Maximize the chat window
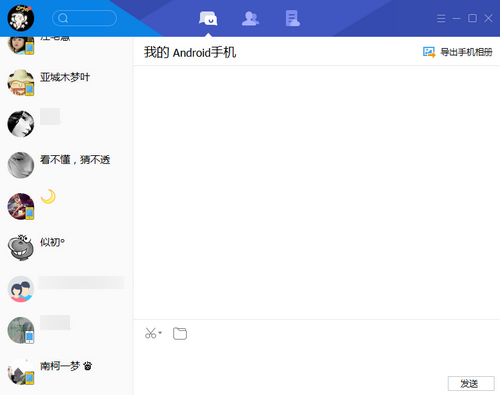This screenshot has height=395, width=500. [472, 18]
